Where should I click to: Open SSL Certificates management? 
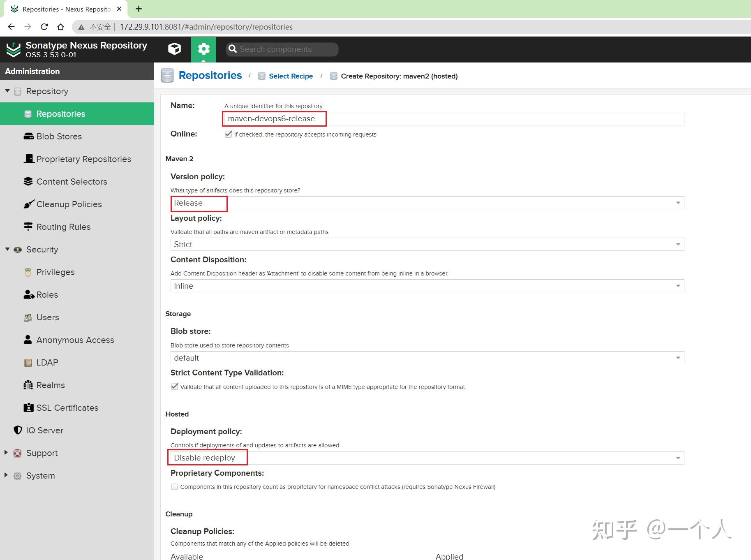pos(67,407)
